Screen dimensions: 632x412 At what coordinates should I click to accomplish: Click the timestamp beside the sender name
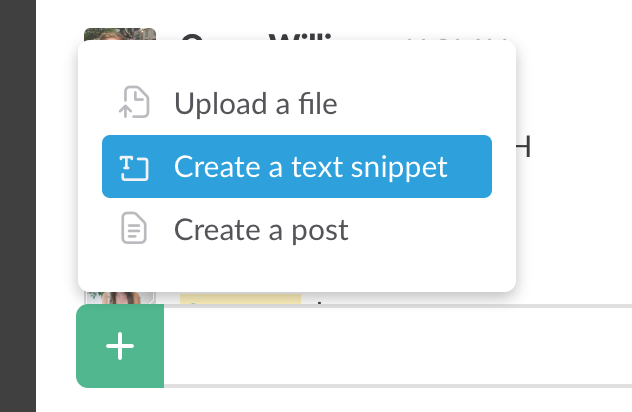pos(460,36)
